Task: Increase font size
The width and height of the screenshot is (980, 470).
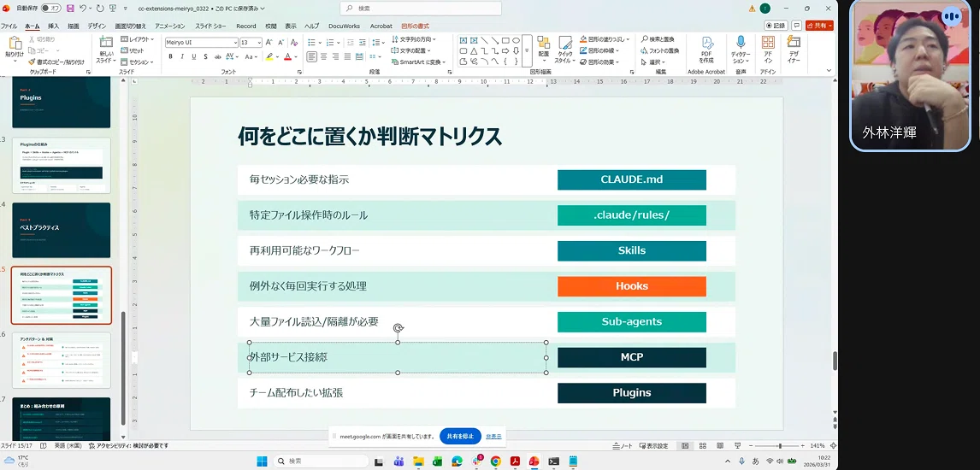Action: tap(270, 43)
